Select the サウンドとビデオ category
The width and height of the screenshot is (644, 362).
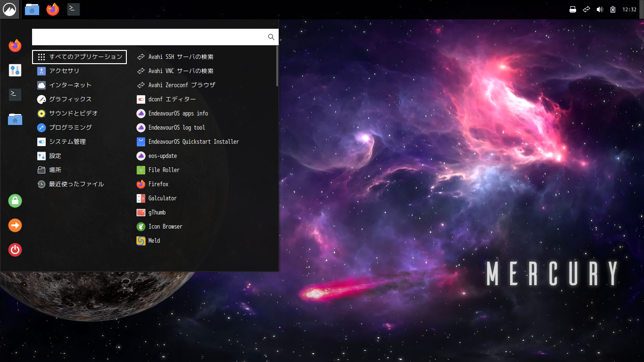pyautogui.click(x=79, y=113)
